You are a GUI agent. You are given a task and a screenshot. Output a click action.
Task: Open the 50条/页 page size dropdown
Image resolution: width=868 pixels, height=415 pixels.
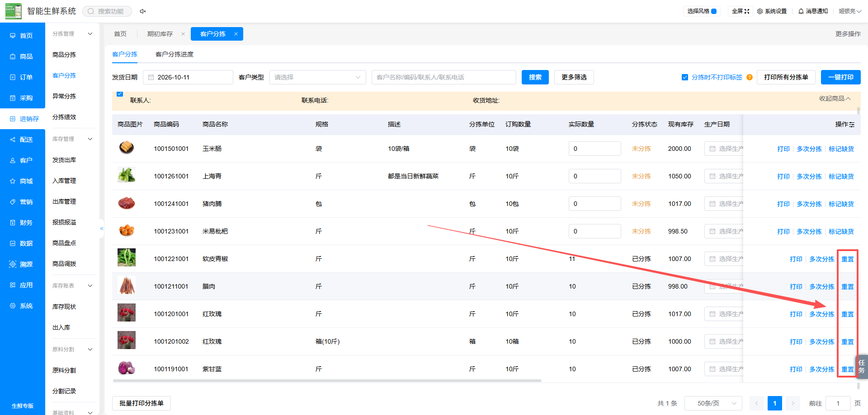(x=713, y=403)
